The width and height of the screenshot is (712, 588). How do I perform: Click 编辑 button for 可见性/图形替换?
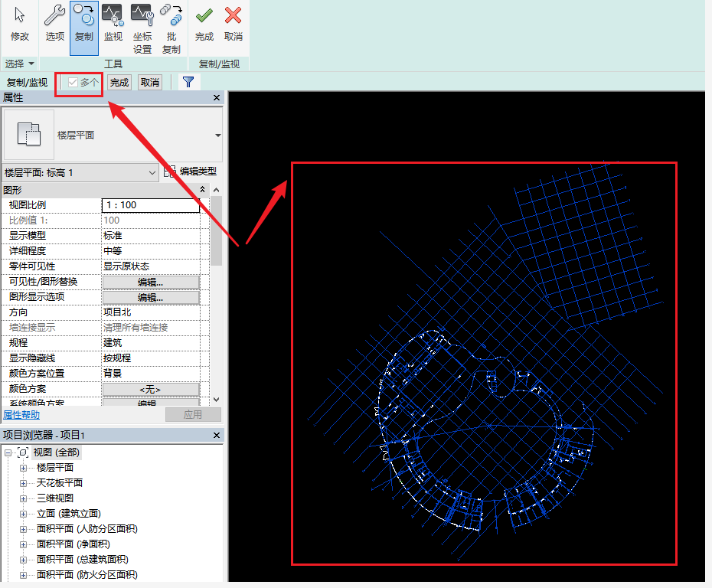pyautogui.click(x=151, y=282)
